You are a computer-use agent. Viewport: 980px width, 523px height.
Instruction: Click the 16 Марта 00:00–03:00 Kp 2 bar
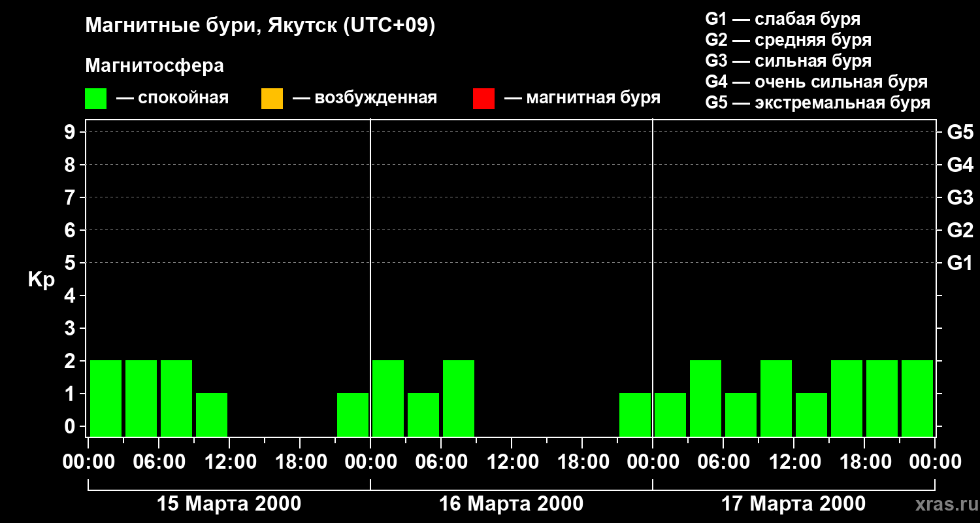[x=388, y=398]
